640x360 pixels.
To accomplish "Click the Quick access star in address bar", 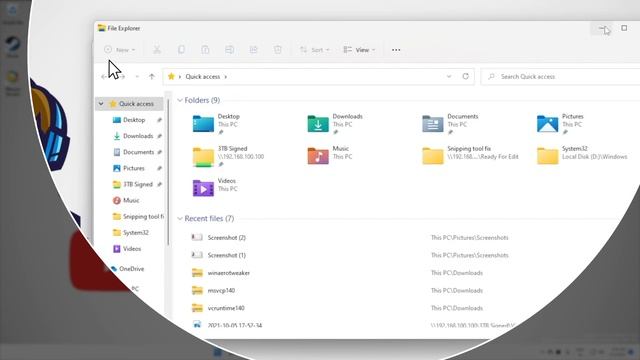I will coord(171,76).
